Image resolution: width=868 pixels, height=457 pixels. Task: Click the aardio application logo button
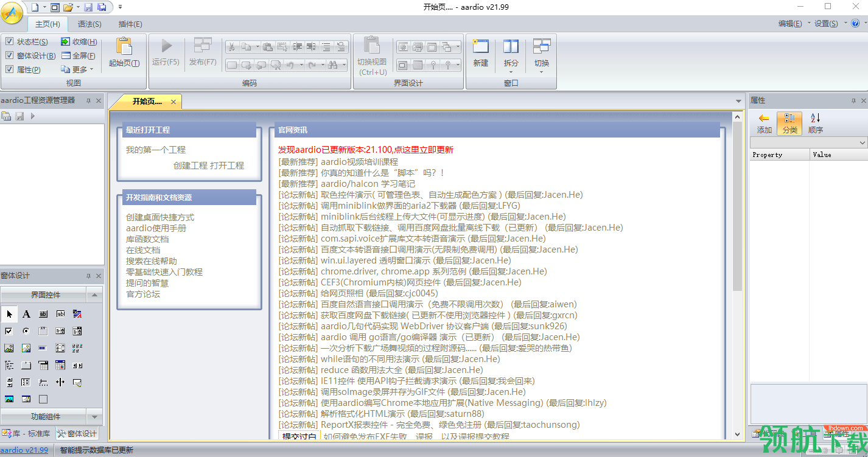[x=12, y=12]
